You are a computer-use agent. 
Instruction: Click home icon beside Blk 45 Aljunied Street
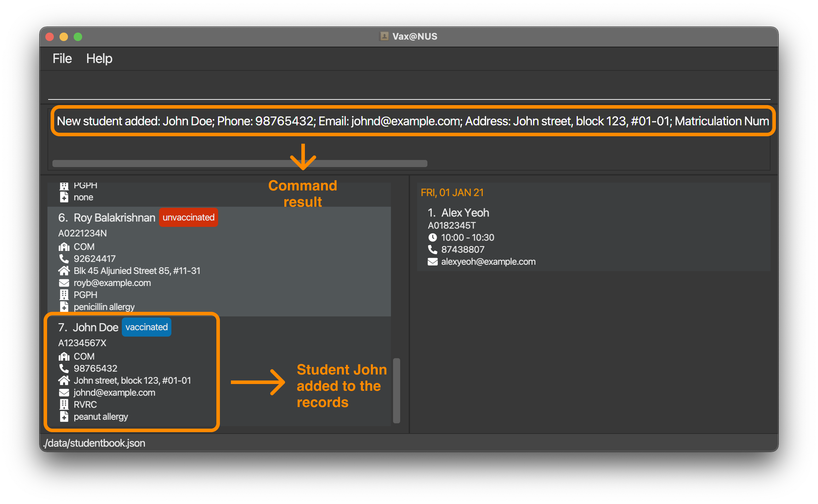[64, 271]
